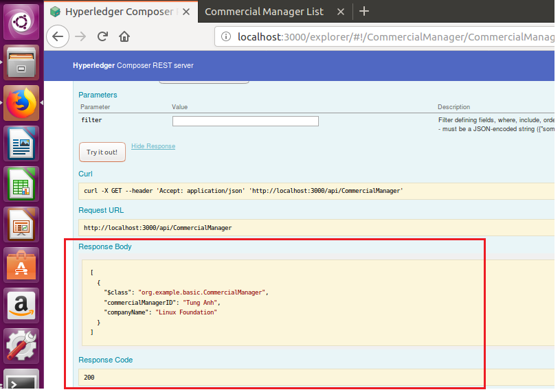Image resolution: width=560 pixels, height=392 pixels.
Task: Show site information for localhost
Action: [x=225, y=36]
